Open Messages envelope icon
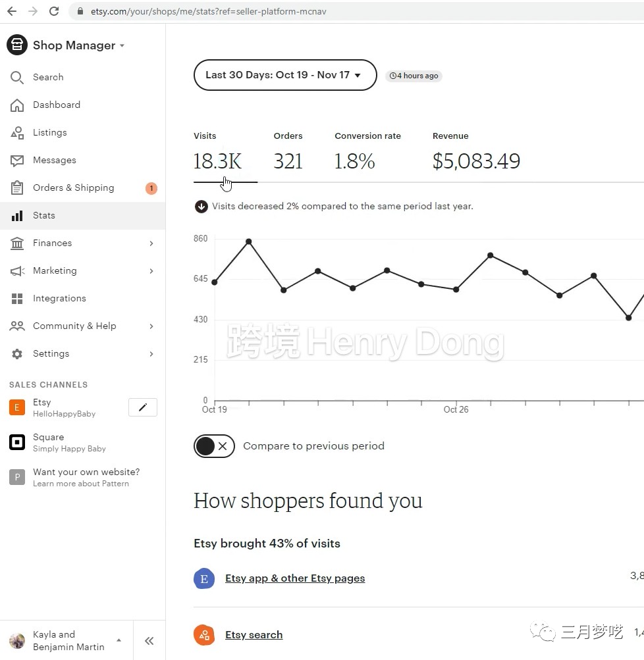Image resolution: width=644 pixels, height=660 pixels. 17,161
